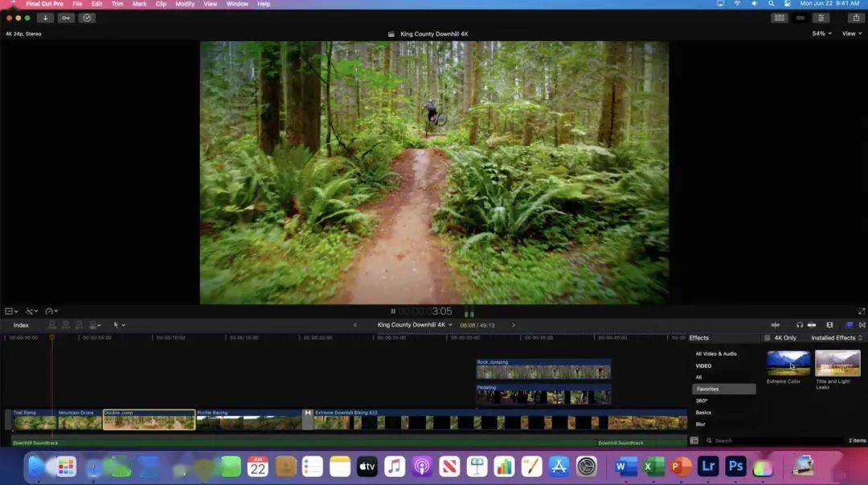Enable the 4K Only checkbox
The width and height of the screenshot is (868, 485).
pyautogui.click(x=767, y=338)
